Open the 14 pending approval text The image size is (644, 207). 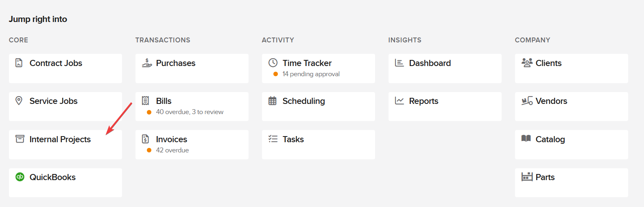[311, 74]
